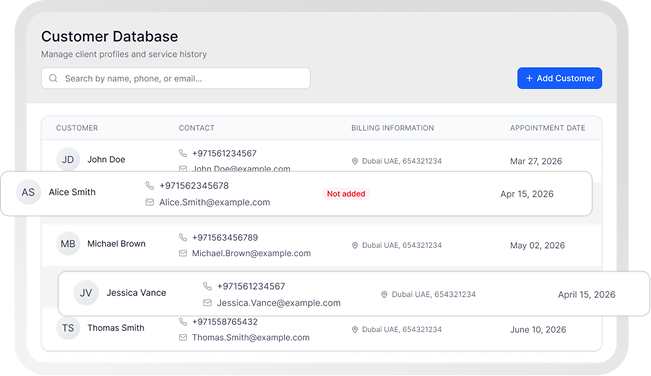
Task: Click phone number +971562345678
Action: [194, 186]
